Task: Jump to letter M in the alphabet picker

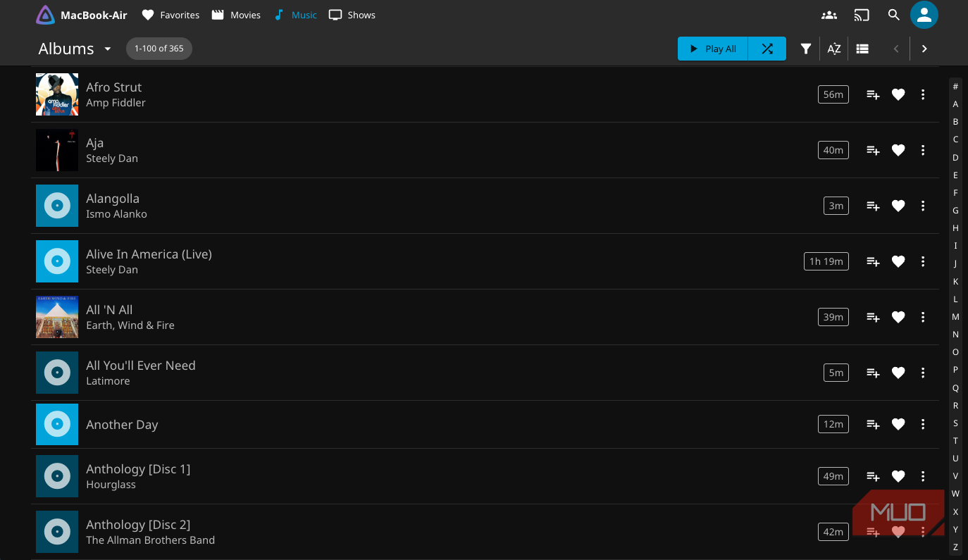Action: 955,317
